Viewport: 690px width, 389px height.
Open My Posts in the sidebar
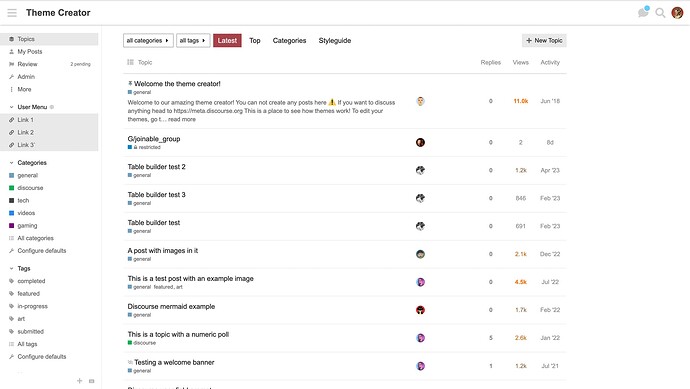click(x=49, y=51)
